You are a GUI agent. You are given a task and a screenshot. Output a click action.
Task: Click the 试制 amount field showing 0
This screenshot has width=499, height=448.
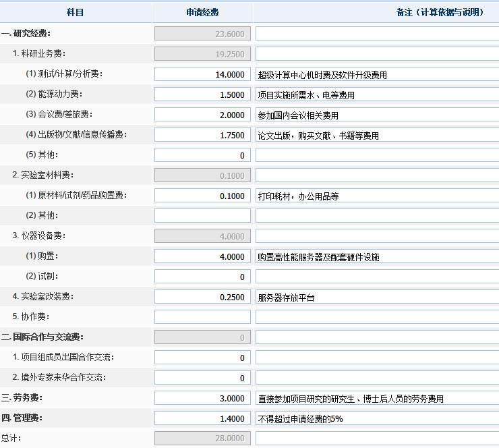[x=202, y=277]
